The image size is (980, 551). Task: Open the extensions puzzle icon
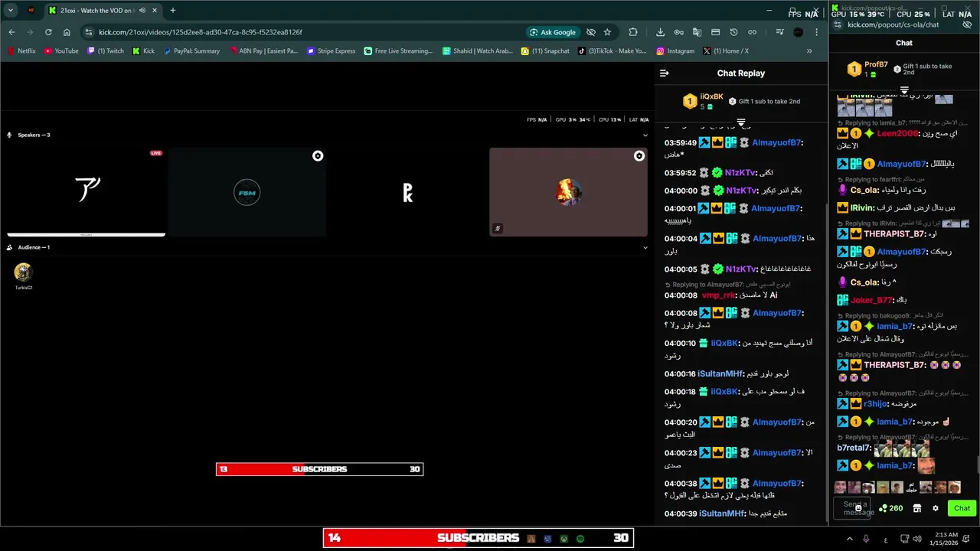[633, 32]
